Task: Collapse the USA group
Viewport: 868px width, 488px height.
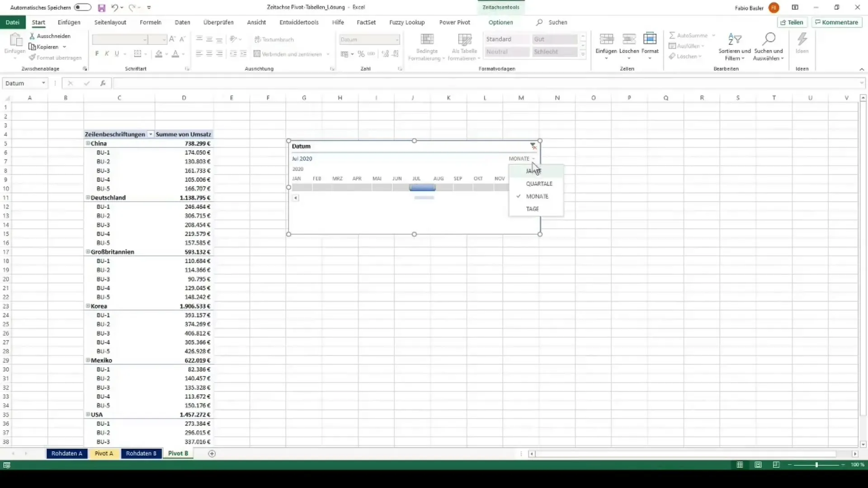Action: (88, 414)
